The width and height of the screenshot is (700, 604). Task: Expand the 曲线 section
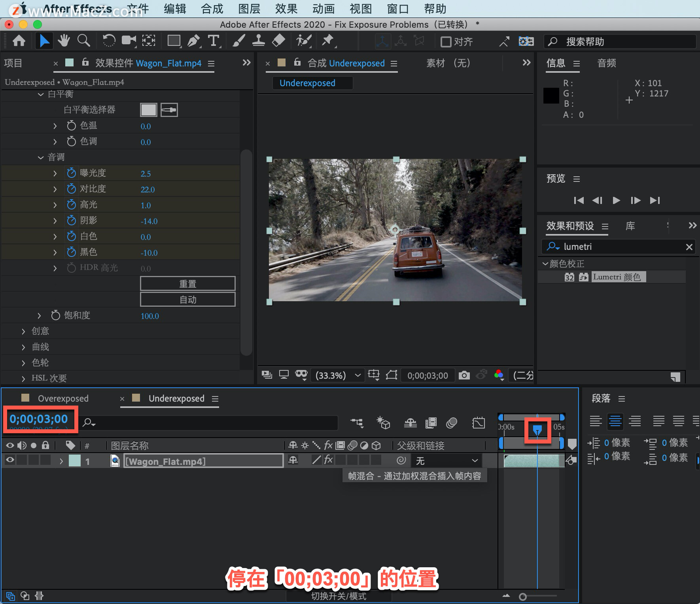23,347
